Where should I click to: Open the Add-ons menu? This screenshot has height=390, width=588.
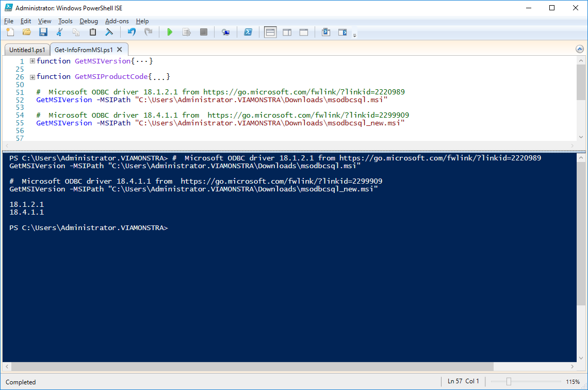pyautogui.click(x=117, y=21)
